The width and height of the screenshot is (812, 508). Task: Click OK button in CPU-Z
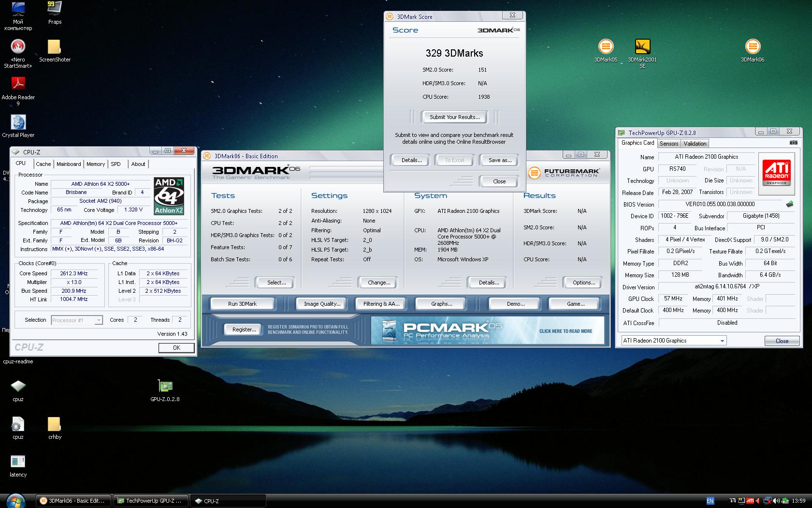point(176,347)
